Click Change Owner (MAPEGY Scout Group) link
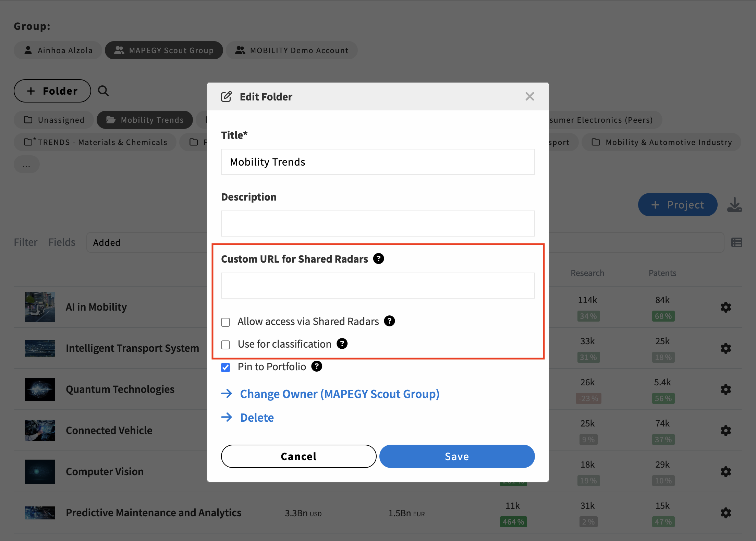Screen dimensions: 756x541 339,394
